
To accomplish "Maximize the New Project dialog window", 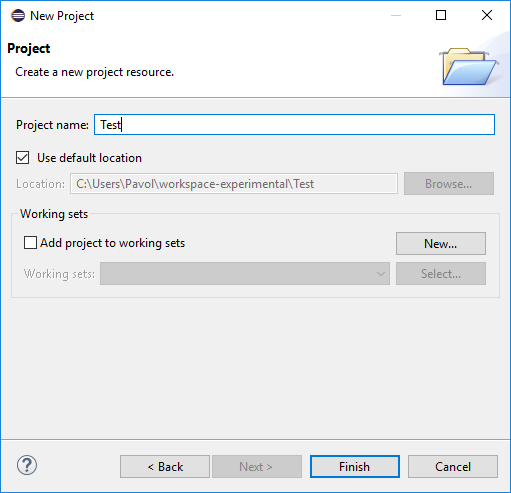I will (x=441, y=15).
